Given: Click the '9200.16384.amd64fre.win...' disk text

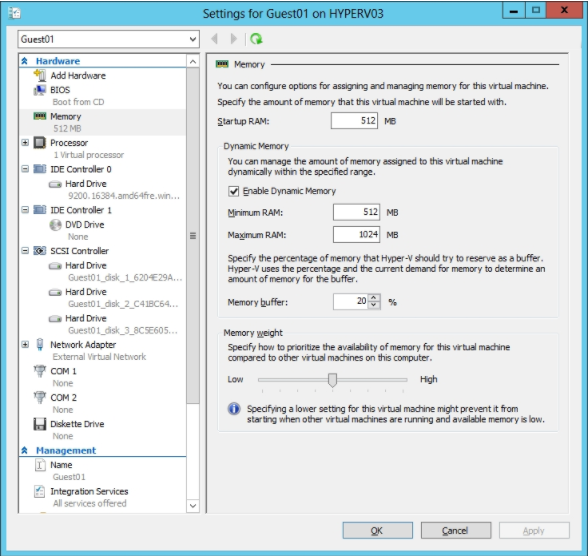Looking at the screenshot, I should [x=124, y=196].
